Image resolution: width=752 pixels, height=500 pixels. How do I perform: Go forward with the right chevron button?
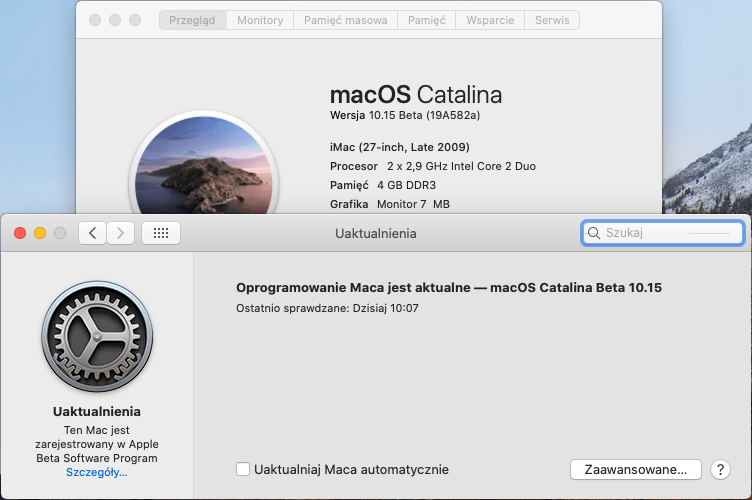tap(120, 233)
